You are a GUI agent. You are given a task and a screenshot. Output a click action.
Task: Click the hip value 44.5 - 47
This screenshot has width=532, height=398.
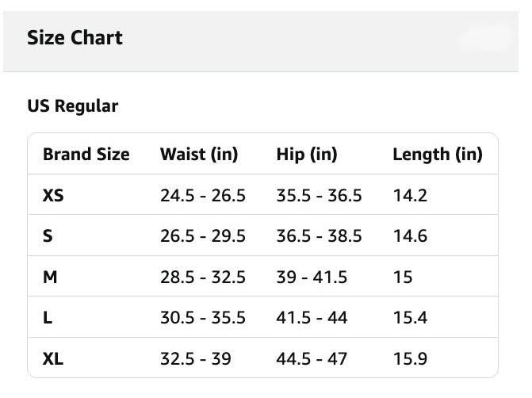pyautogui.click(x=312, y=359)
